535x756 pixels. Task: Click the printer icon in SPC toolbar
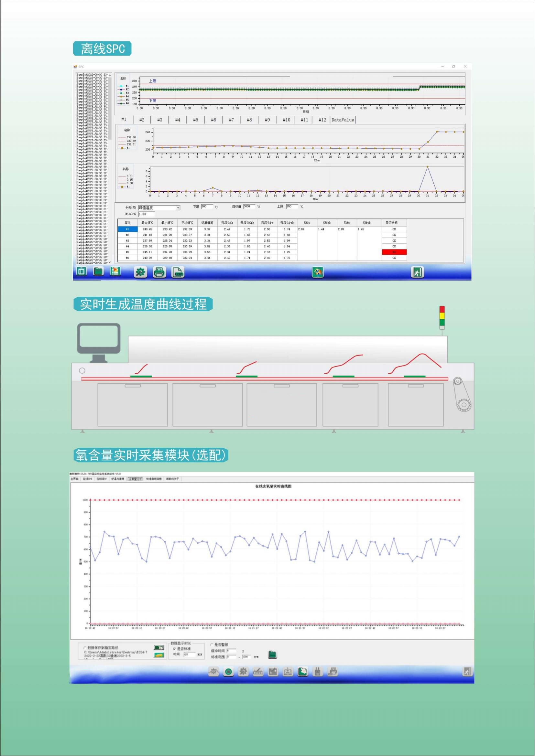pos(159,272)
